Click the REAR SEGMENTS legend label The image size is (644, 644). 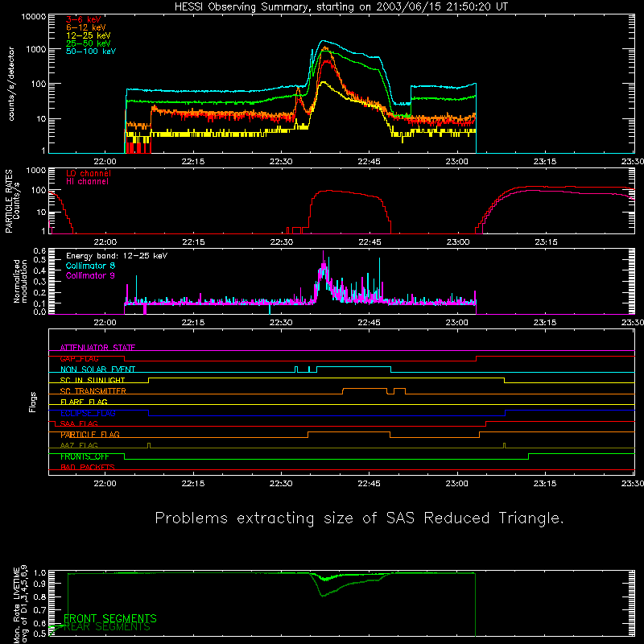pyautogui.click(x=107, y=627)
